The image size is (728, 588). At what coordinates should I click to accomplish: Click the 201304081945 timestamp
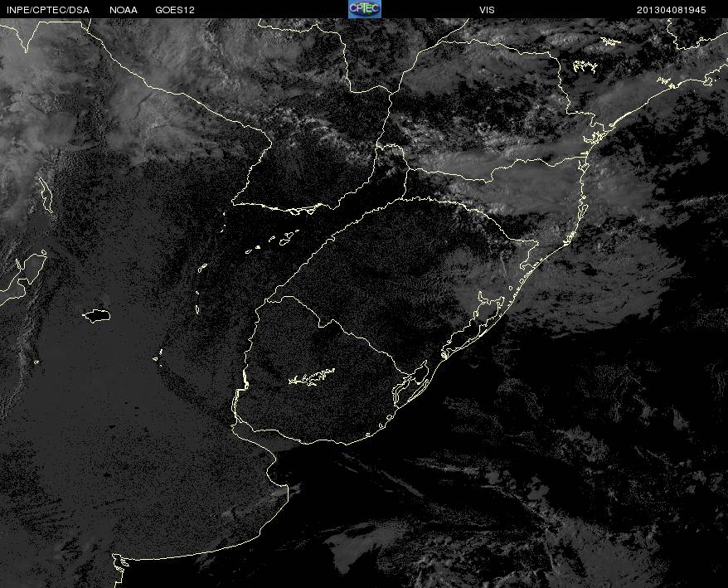click(672, 10)
